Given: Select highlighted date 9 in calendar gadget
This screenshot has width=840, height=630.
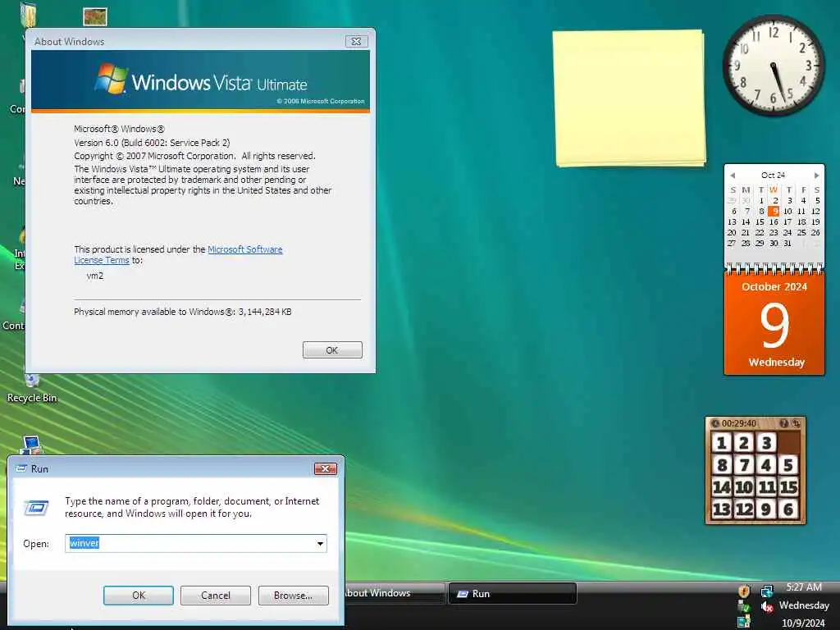Looking at the screenshot, I should pos(774,211).
